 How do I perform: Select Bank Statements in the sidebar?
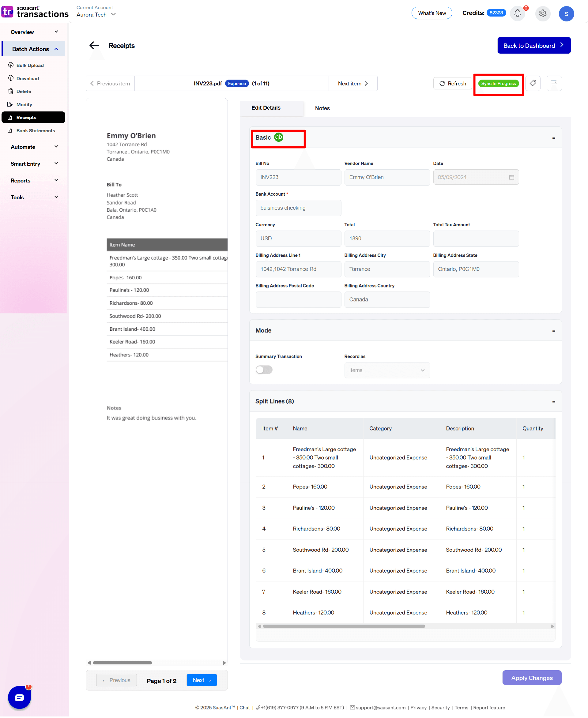pos(35,130)
